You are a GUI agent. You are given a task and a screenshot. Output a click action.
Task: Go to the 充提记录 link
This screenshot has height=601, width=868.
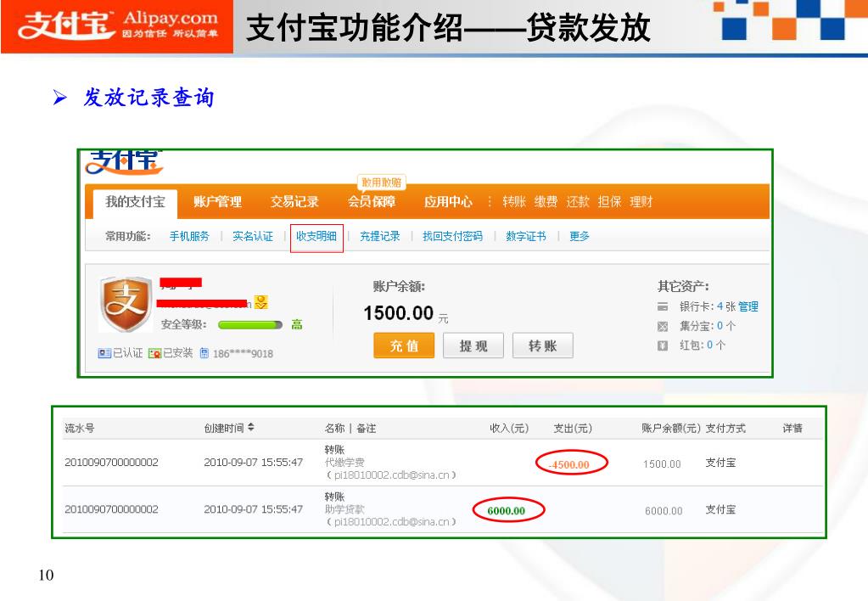380,237
